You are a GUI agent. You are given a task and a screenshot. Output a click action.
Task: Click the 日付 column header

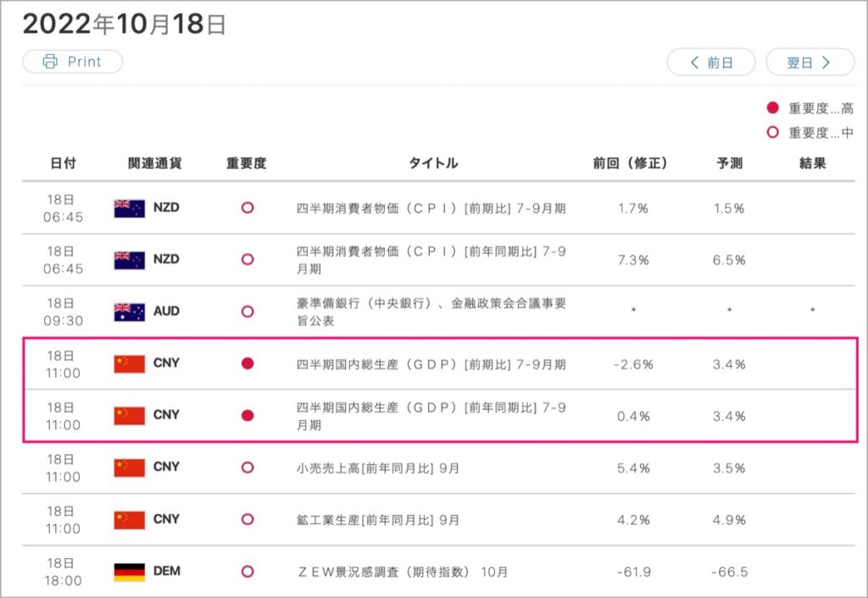(63, 163)
